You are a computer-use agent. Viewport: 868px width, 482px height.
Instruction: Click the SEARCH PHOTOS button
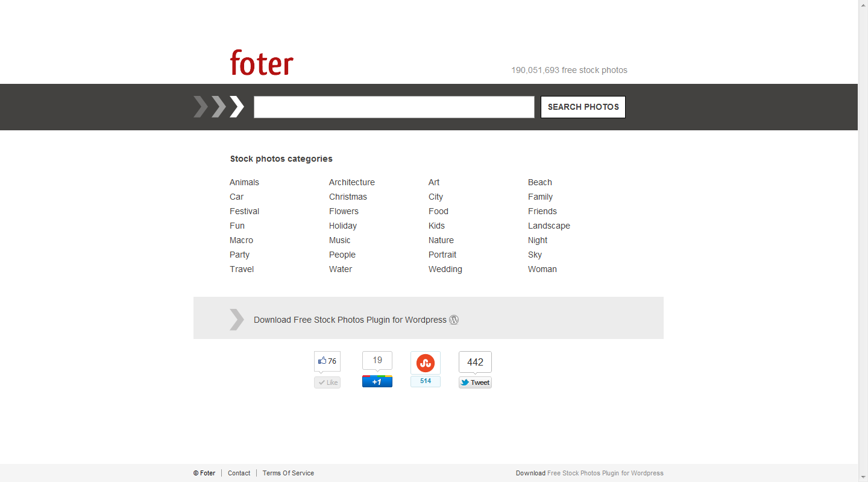point(583,107)
